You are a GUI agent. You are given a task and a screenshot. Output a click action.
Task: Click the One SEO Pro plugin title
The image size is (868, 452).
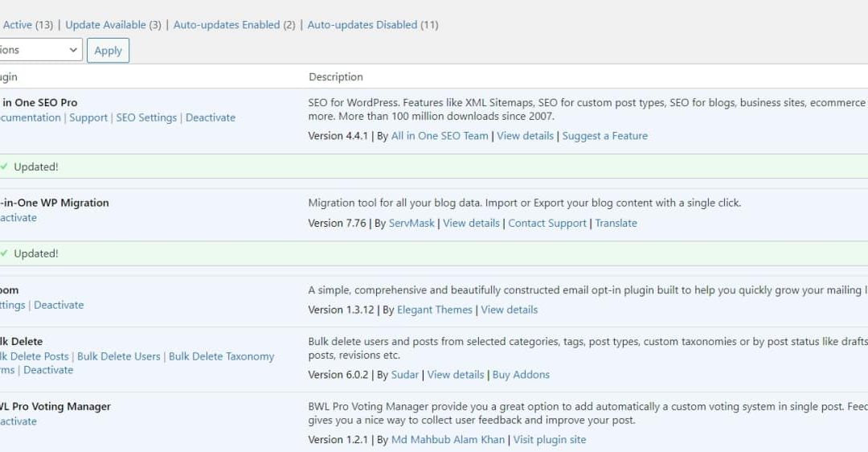coord(39,102)
